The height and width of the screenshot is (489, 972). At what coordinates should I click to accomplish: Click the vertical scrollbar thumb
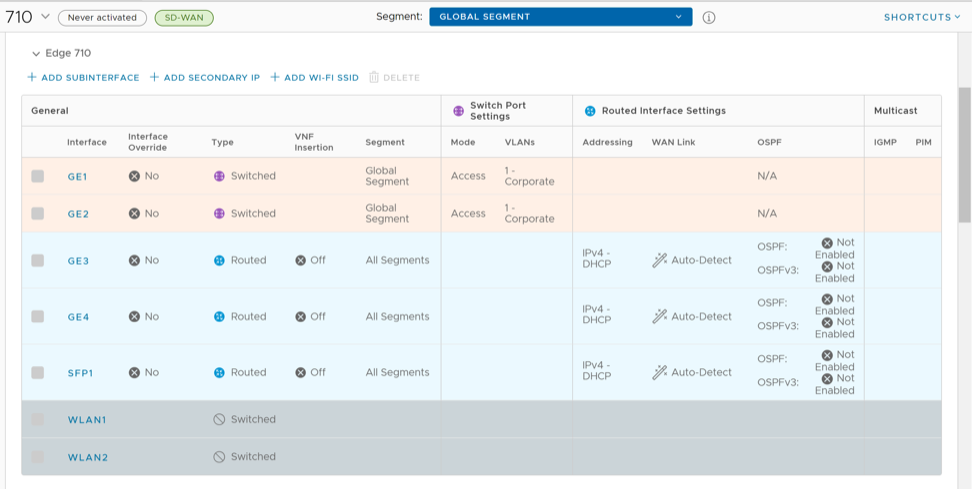(964, 153)
